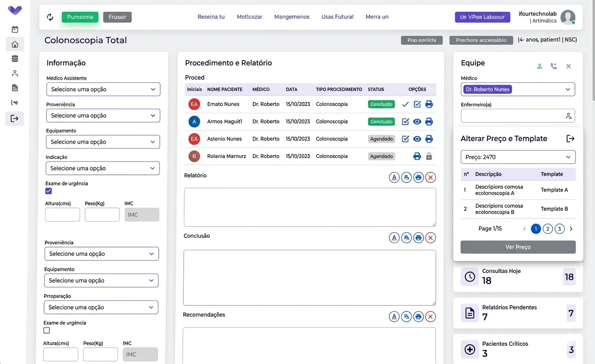This screenshot has height=364, width=595.
Task: Click red cancel icon beside Relatório
Action: click(430, 177)
